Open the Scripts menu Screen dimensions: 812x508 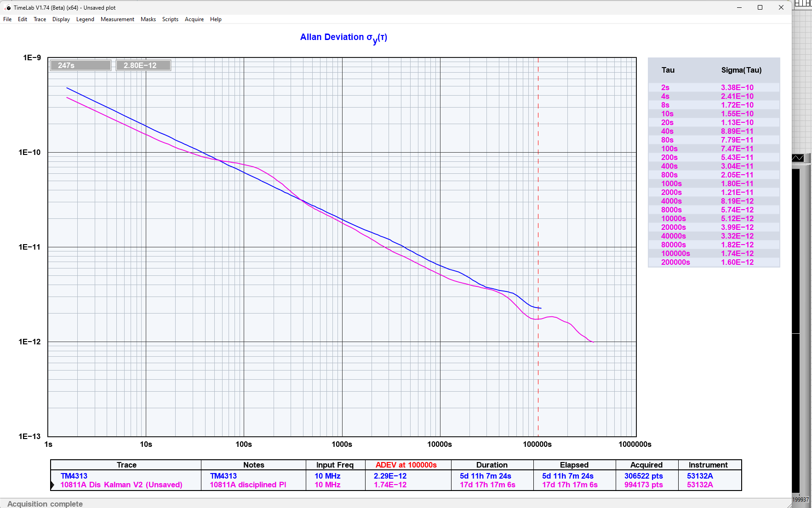tap(170, 19)
